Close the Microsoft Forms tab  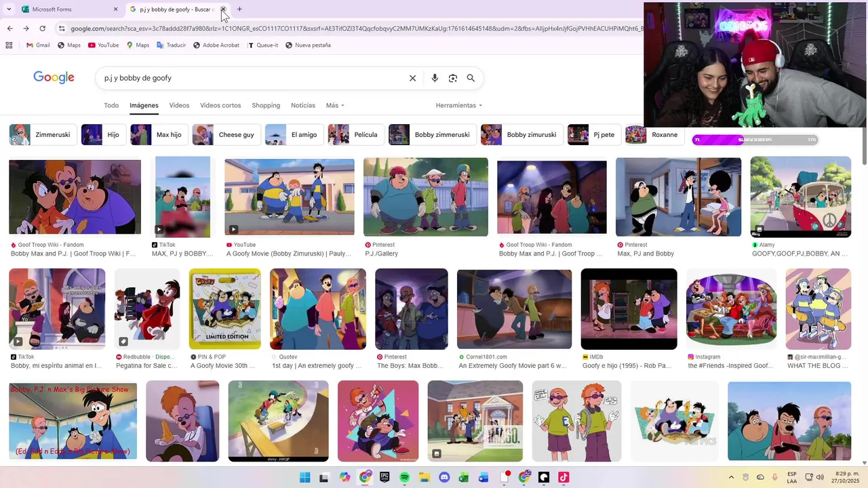pyautogui.click(x=115, y=9)
